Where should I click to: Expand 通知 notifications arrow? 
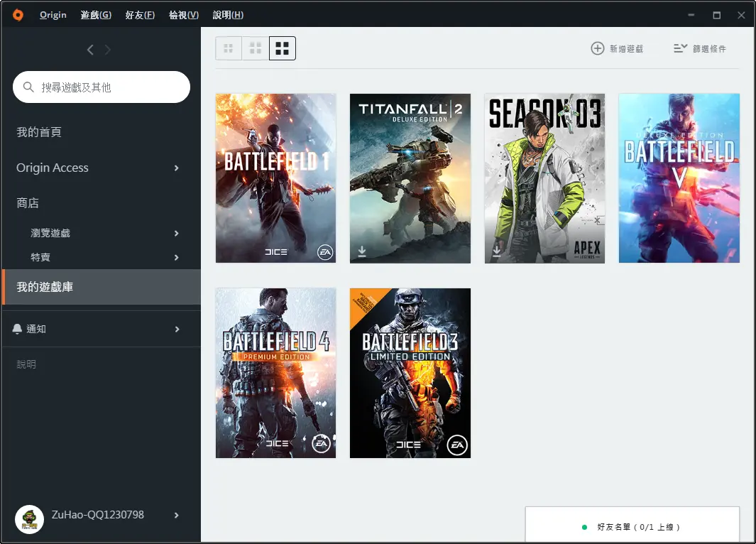(x=177, y=329)
